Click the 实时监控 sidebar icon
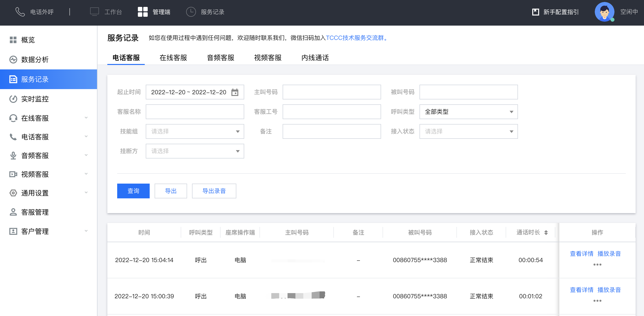Image resolution: width=644 pixels, height=316 pixels. coord(13,99)
